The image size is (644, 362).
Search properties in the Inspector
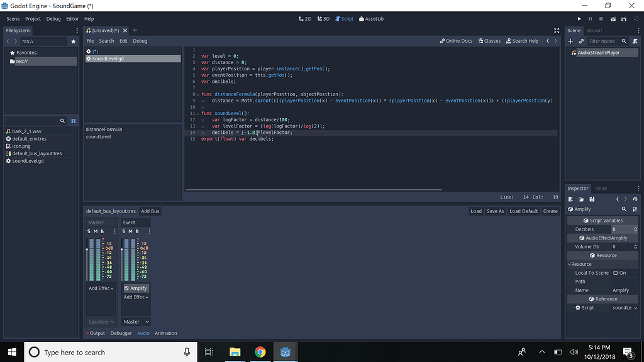(625, 209)
